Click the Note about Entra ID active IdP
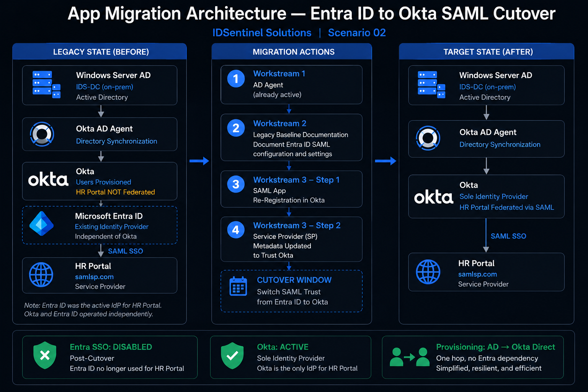The width and height of the screenshot is (588, 392). coord(93,310)
